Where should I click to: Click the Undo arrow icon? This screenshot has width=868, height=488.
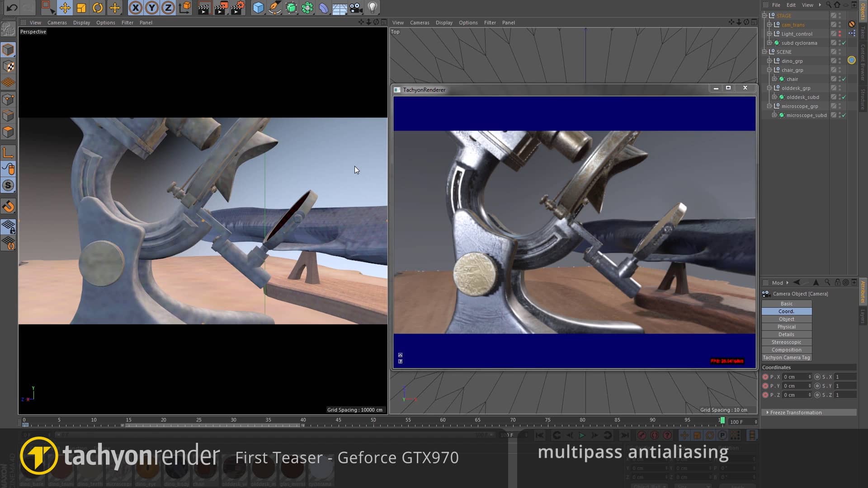(x=12, y=8)
